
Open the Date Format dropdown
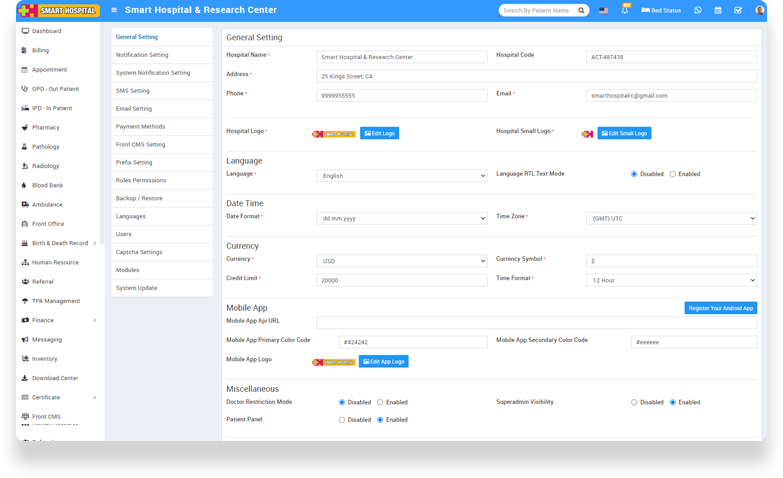pos(401,218)
